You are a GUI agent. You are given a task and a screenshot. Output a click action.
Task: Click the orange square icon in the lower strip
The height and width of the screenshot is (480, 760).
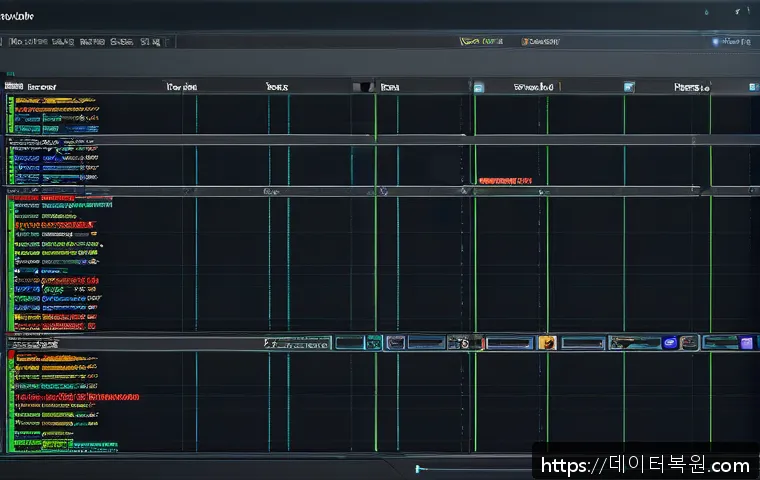547,343
